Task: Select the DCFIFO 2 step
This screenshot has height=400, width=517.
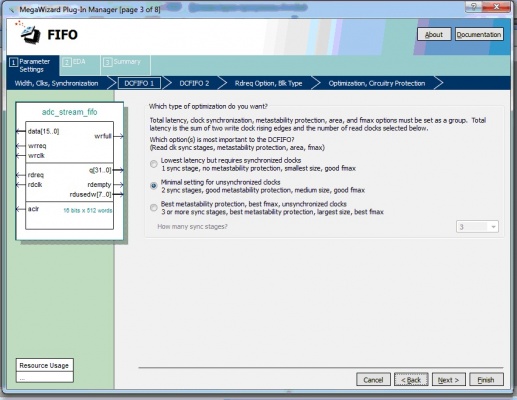Action: [194, 83]
